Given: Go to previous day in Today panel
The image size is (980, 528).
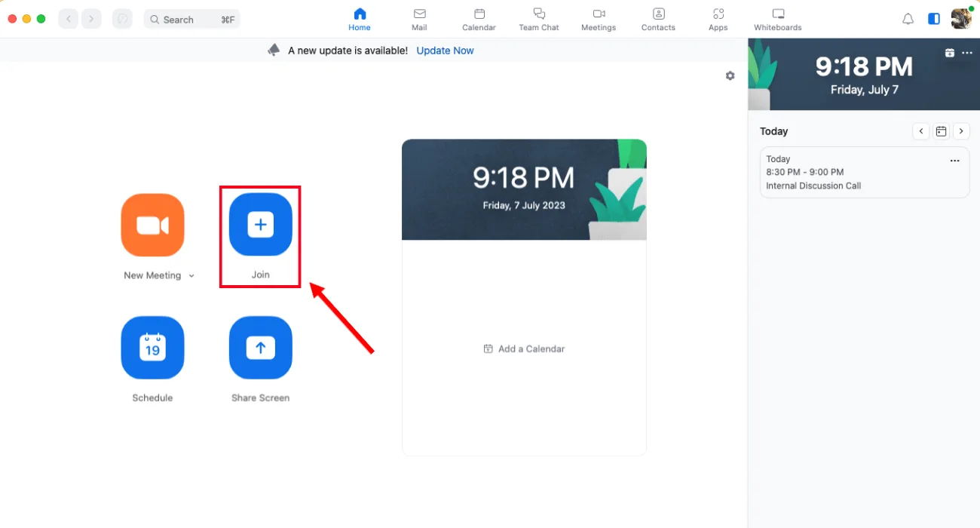Looking at the screenshot, I should [x=920, y=130].
